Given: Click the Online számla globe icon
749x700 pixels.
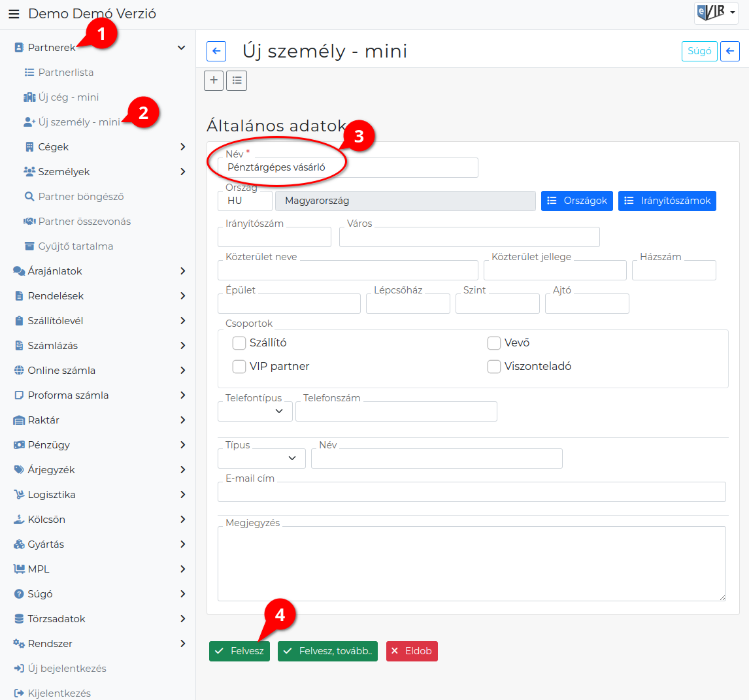Looking at the screenshot, I should point(19,371).
